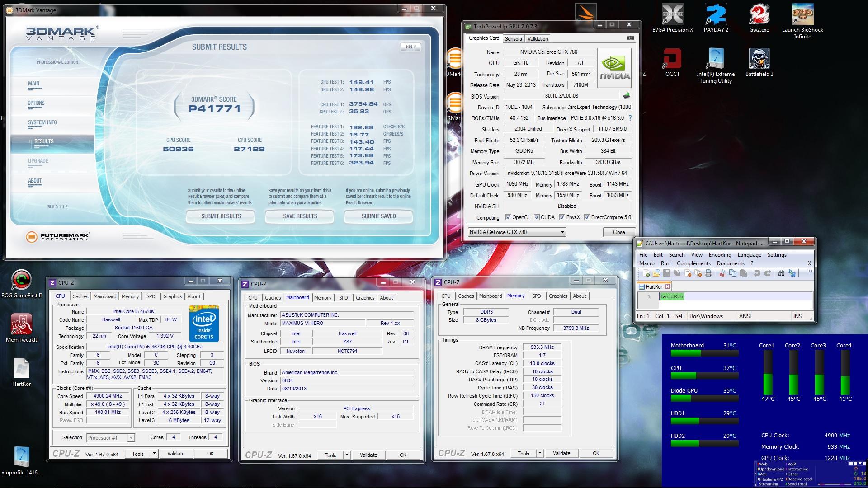Click Copy icon in Notepad++ toolbar

tap(732, 273)
